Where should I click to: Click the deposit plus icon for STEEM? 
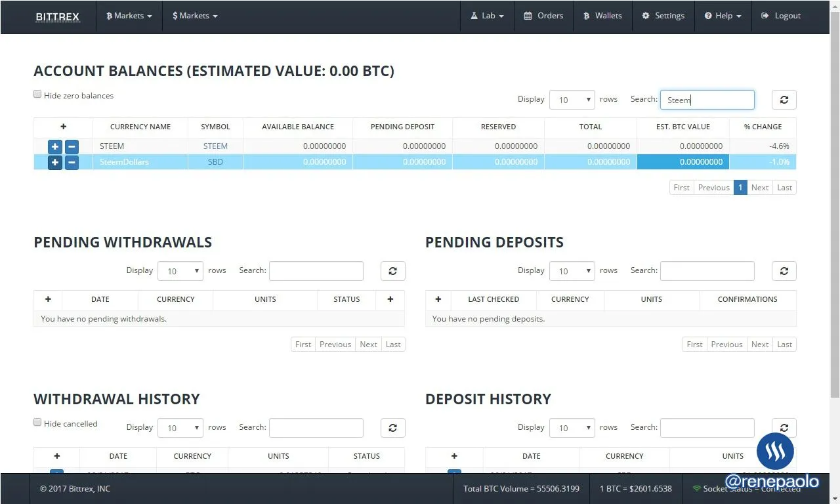pos(55,146)
